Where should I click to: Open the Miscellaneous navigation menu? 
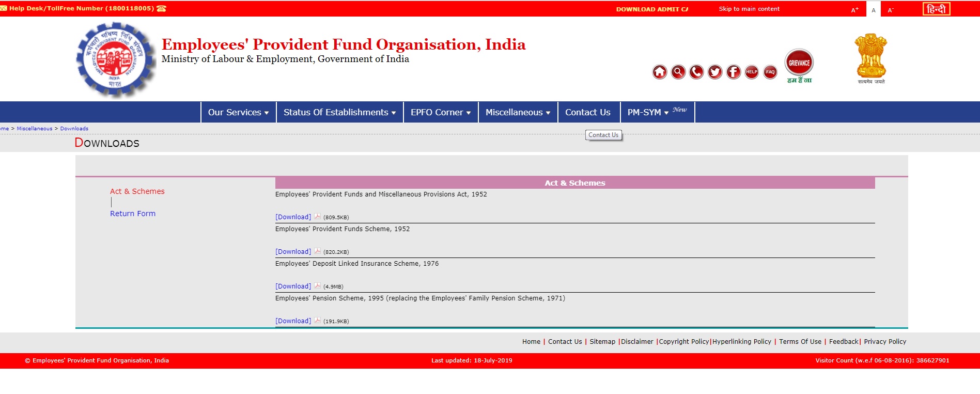click(x=518, y=112)
